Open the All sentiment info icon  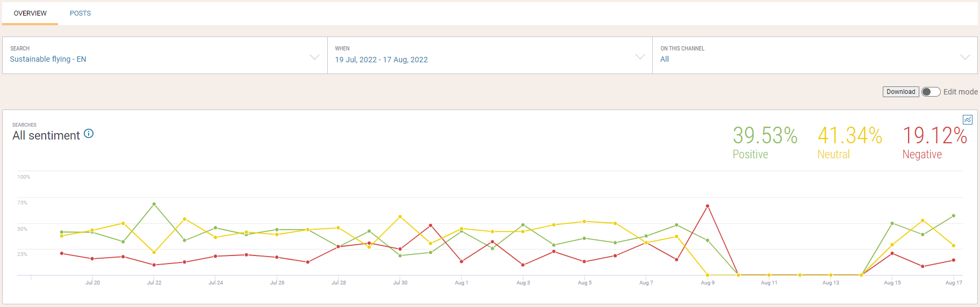(89, 134)
